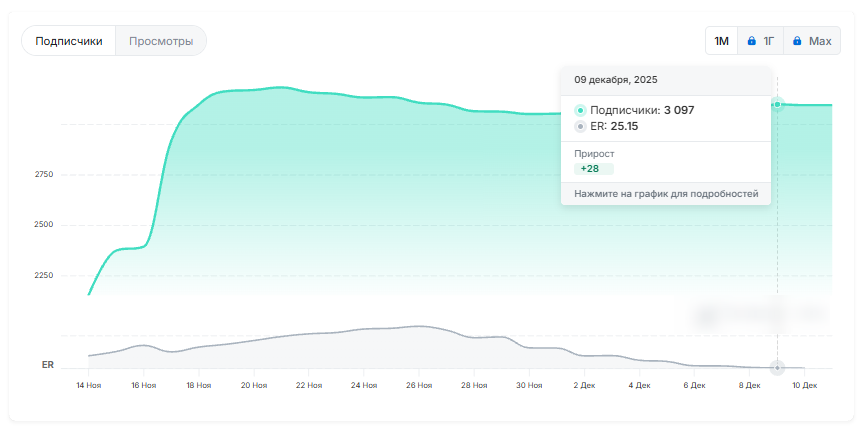859x432 pixels.
Task: Click the 'Нажмите на график для подробностей' hint
Action: pos(666,193)
